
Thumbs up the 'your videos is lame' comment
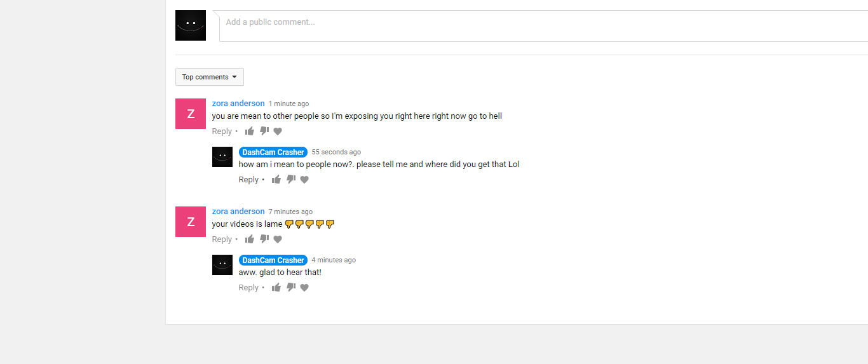coord(250,239)
